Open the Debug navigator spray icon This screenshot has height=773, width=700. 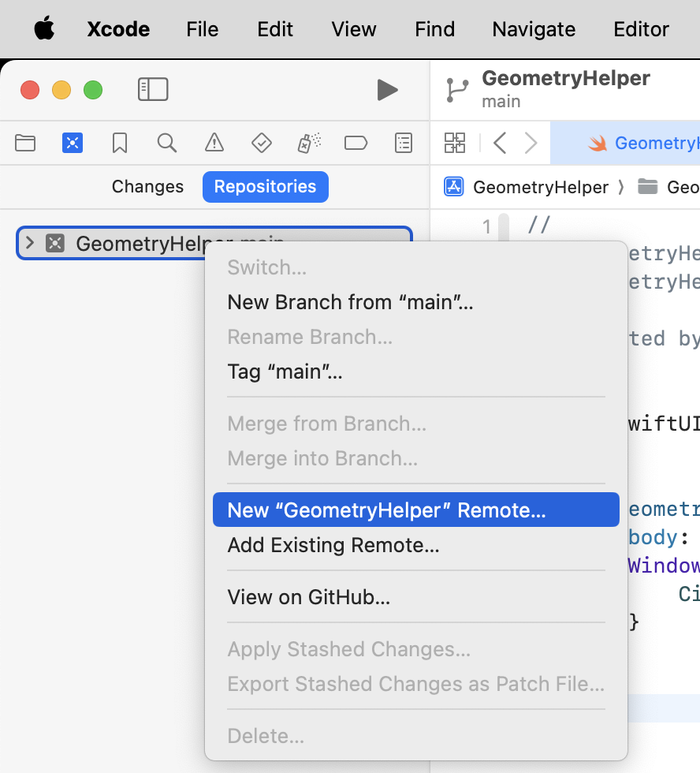[308, 143]
